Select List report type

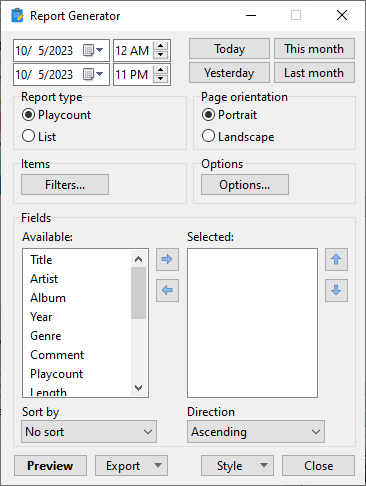pos(39,137)
